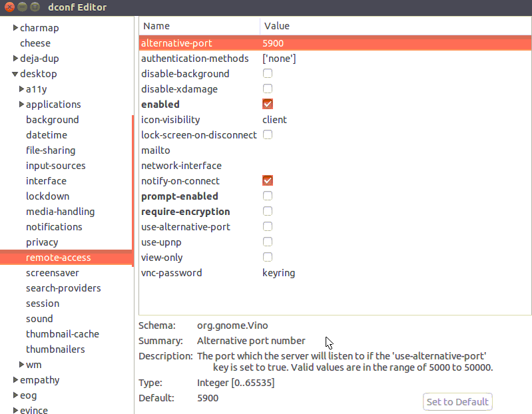This screenshot has width=532, height=414.
Task: Select the alternative-port key row
Action: (335, 43)
